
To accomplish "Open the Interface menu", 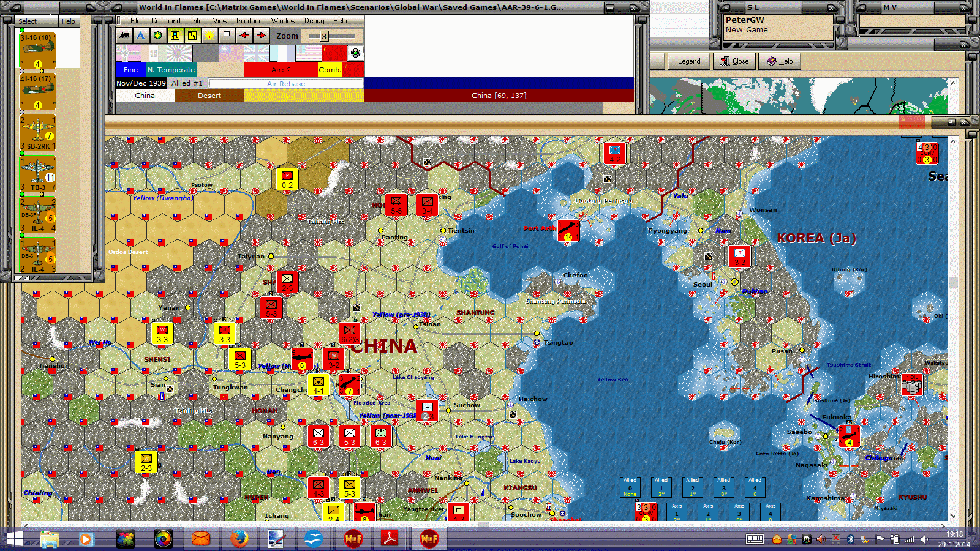I will pos(249,21).
